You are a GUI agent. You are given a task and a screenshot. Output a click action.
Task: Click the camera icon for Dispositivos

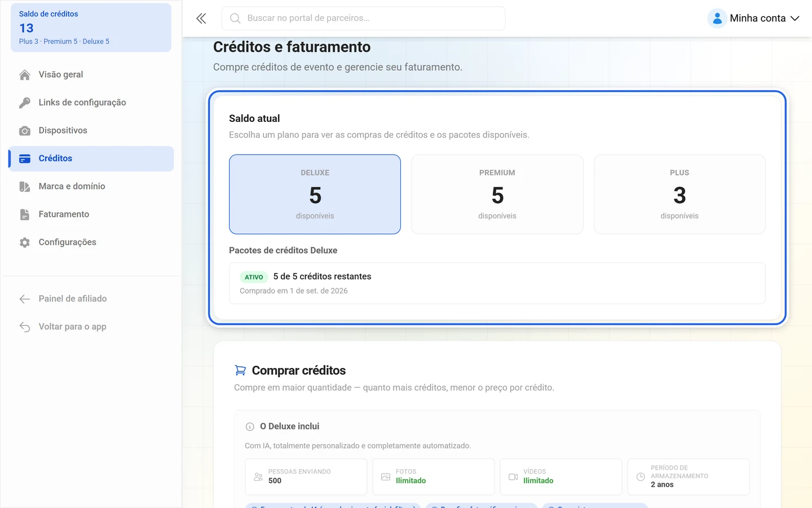(25, 130)
